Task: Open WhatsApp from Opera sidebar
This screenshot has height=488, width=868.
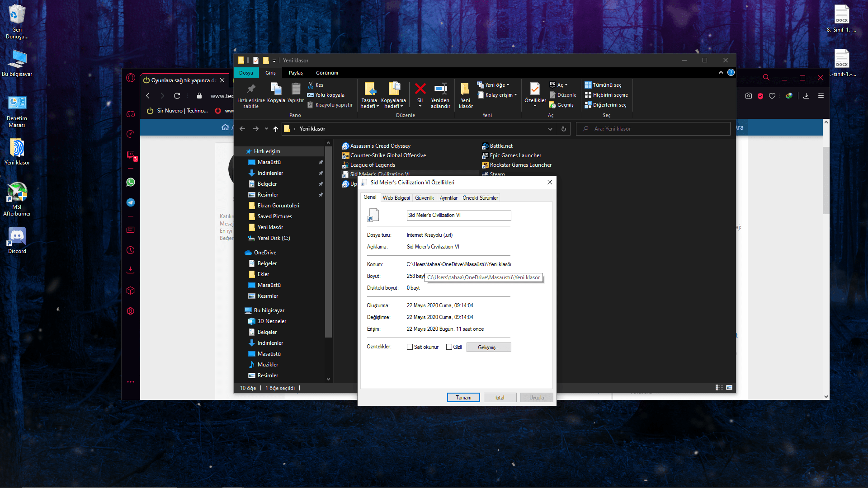Action: (131, 182)
